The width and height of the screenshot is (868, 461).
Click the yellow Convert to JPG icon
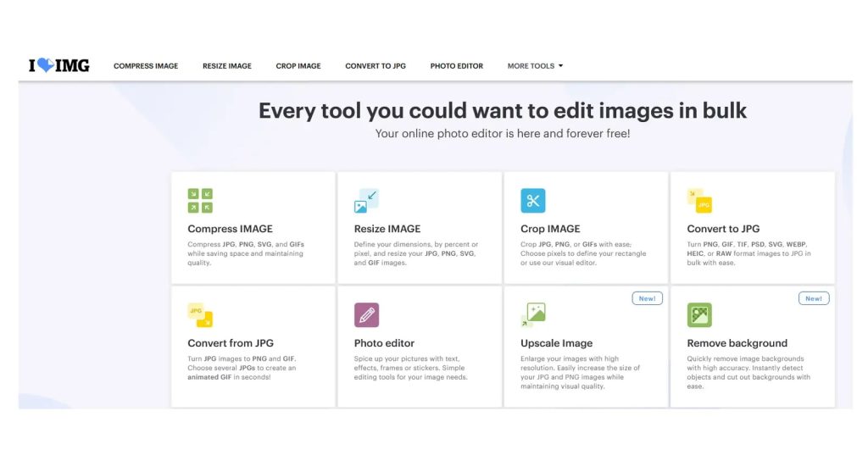pyautogui.click(x=699, y=200)
